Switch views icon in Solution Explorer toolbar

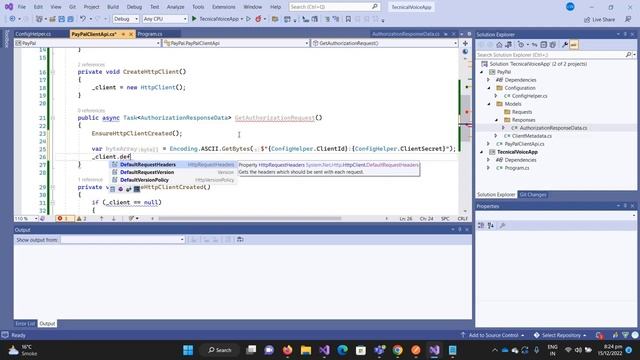[x=509, y=45]
